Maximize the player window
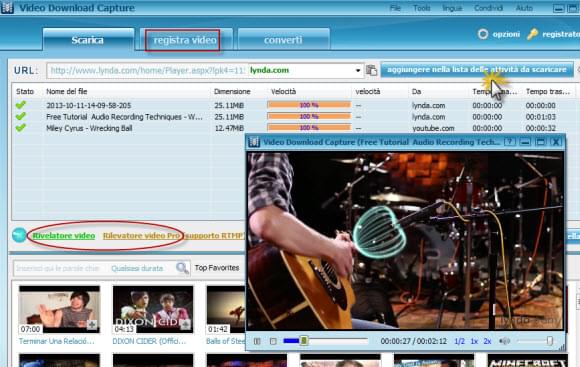Screen dimensions: 580x367 pyautogui.click(x=540, y=142)
